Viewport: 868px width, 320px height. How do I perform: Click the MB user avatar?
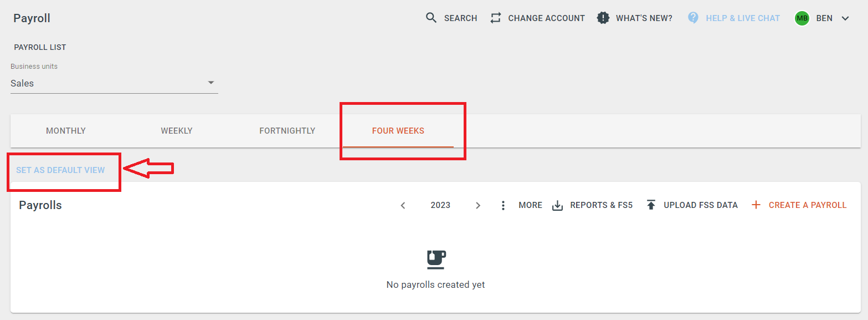point(802,18)
